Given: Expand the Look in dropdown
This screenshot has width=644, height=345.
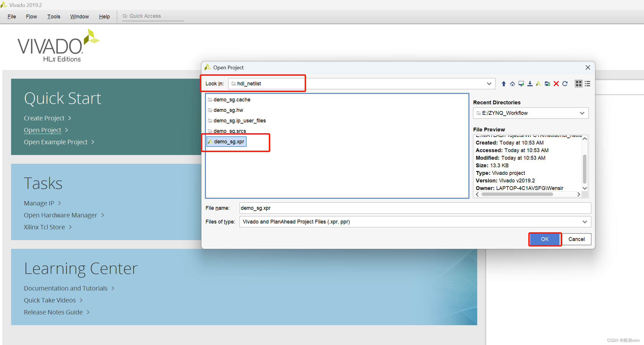Looking at the screenshot, I should click(489, 84).
